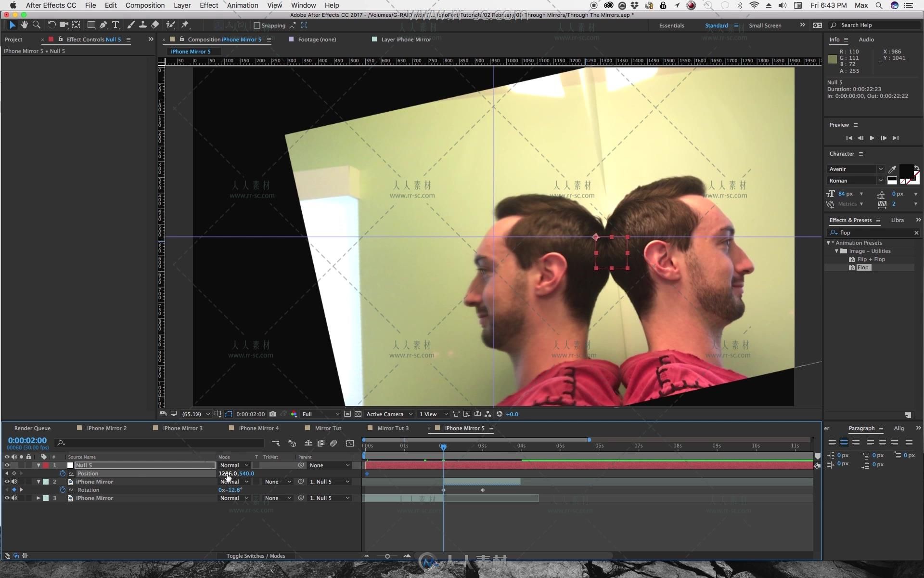Select the Horizontal Type tool
Image resolution: width=924 pixels, height=578 pixels.
point(115,25)
